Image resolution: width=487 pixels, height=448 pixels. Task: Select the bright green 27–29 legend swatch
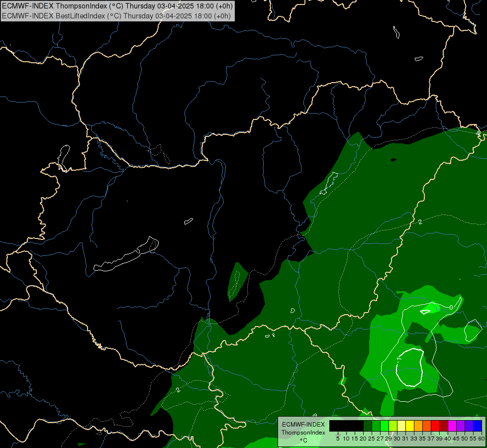tap(385, 426)
